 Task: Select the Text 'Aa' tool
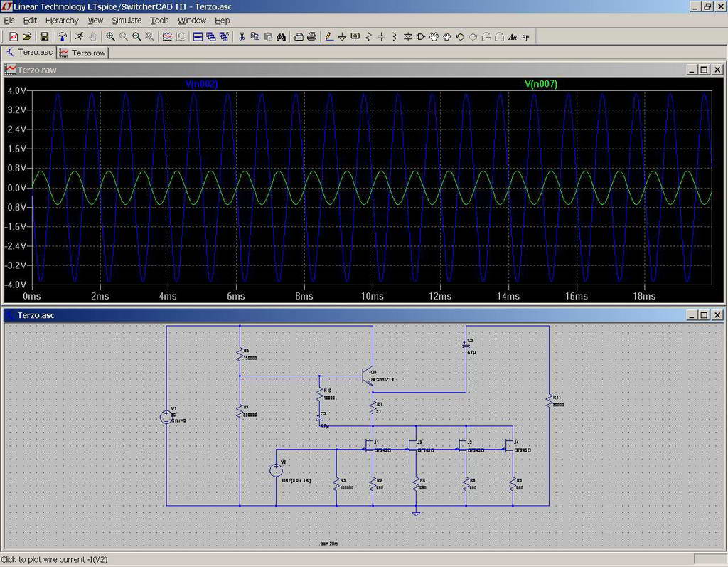(x=513, y=37)
